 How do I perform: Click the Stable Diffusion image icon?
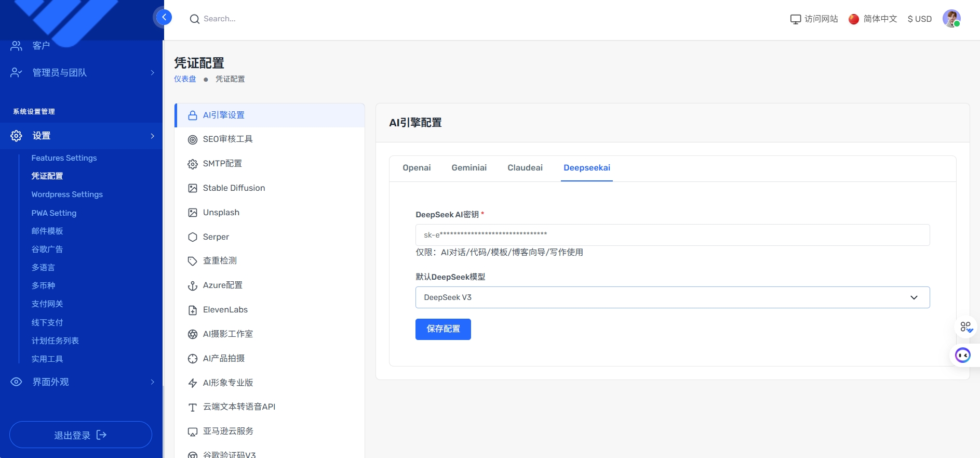coord(193,188)
